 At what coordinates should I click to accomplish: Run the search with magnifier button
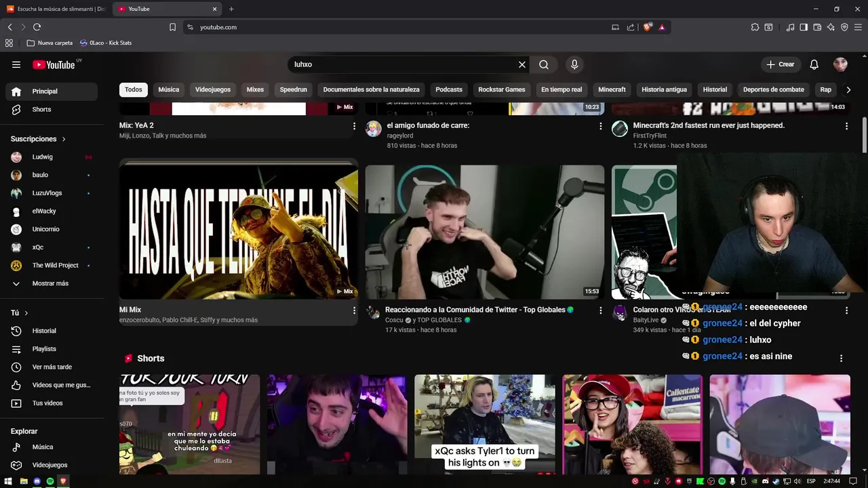click(544, 64)
